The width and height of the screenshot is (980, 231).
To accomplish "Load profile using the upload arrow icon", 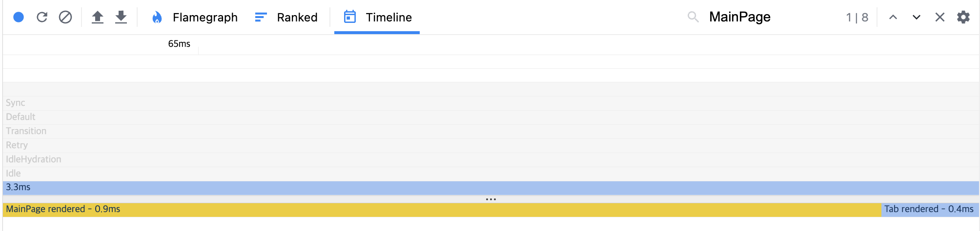I will tap(98, 18).
